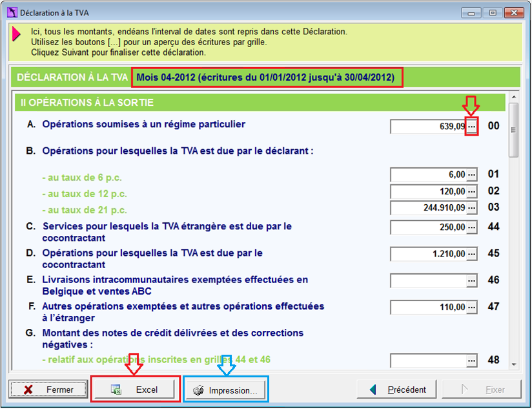Click the amount field 639,09 for grille 00
The width and height of the screenshot is (532, 409).
(428, 127)
